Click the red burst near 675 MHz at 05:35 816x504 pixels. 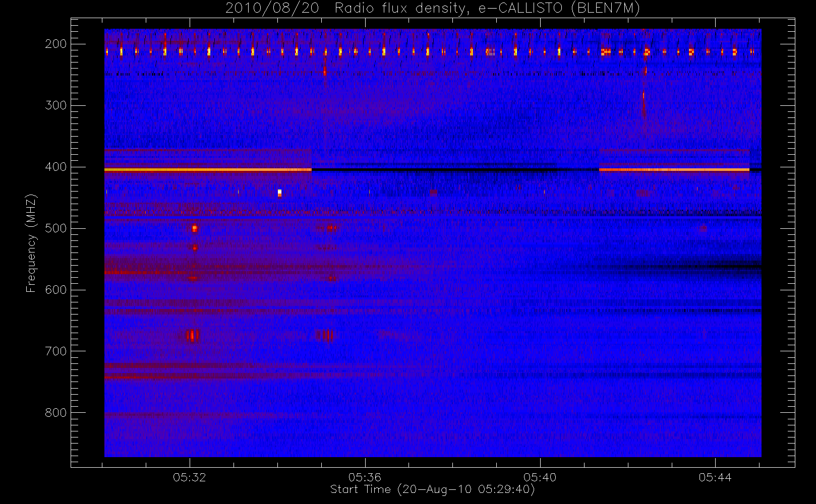324,335
